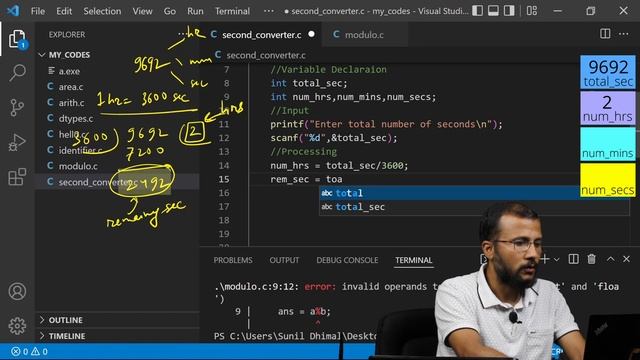
Task: Switch to DEBUG CONSOLE panel tab
Action: (x=347, y=260)
